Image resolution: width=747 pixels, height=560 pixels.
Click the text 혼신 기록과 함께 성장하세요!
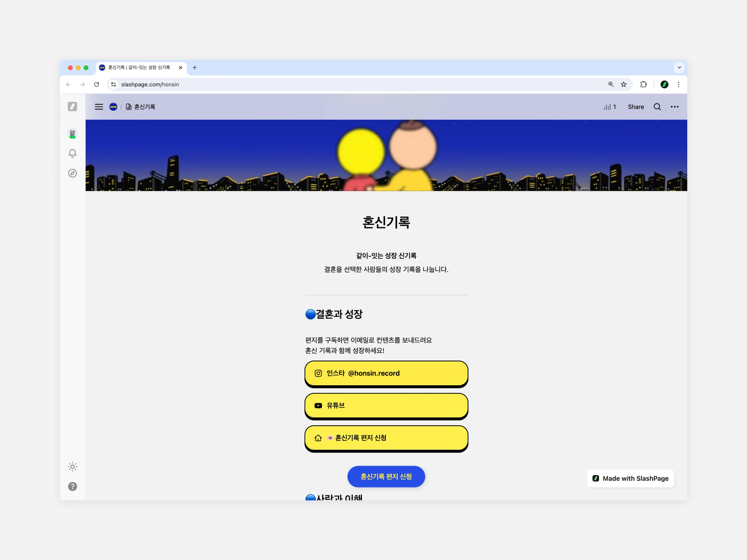(x=344, y=351)
